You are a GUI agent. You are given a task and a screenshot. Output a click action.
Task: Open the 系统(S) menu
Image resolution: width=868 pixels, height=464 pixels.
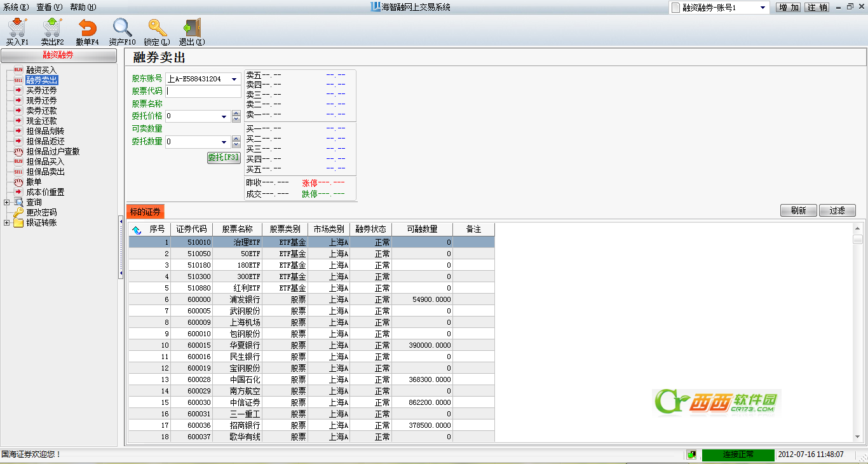click(16, 7)
